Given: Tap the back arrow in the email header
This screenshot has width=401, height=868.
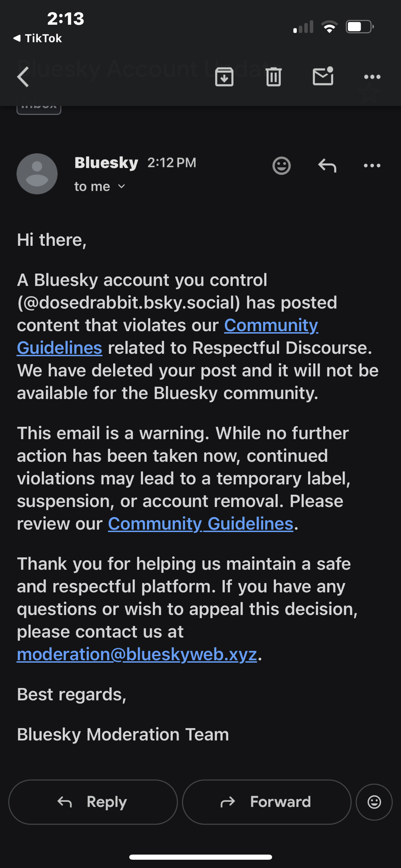Looking at the screenshot, I should point(23,77).
